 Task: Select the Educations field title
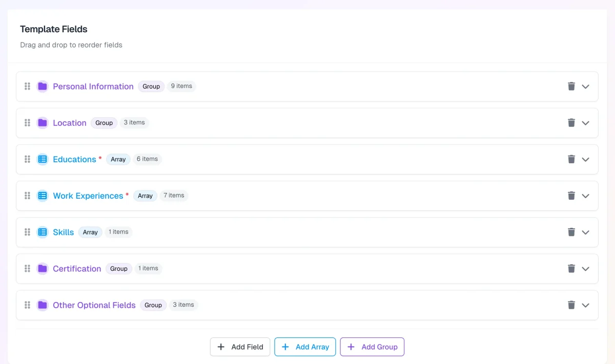click(74, 159)
